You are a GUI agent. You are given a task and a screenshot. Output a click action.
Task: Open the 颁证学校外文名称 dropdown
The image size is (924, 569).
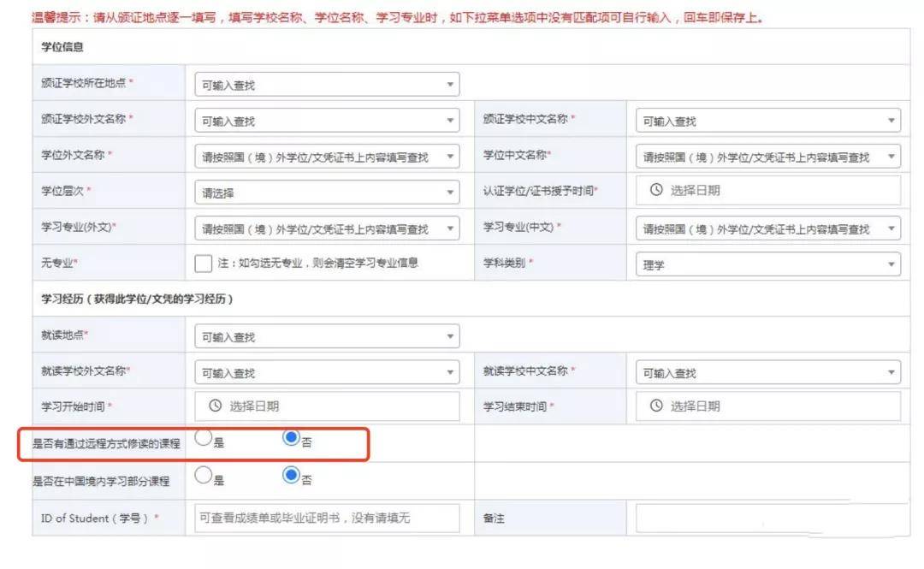click(x=327, y=121)
